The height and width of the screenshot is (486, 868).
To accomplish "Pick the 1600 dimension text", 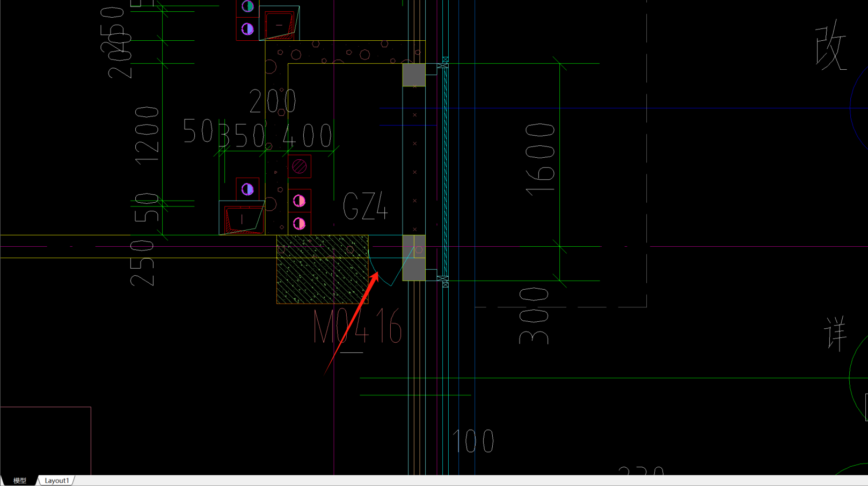I will [540, 159].
